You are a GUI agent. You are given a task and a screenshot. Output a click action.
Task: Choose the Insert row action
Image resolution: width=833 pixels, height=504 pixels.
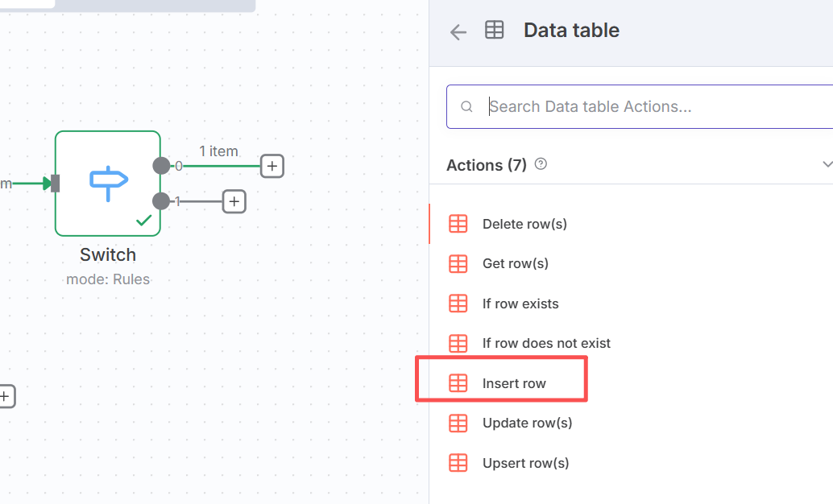tap(514, 383)
